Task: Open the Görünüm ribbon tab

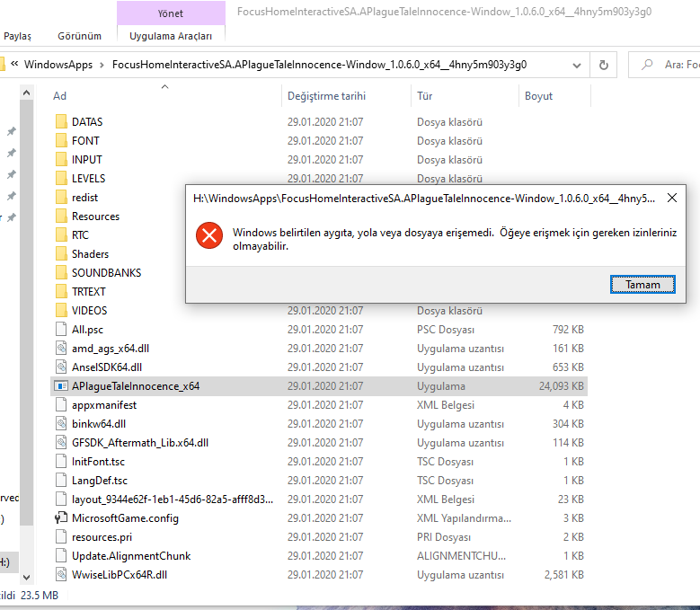Action: tap(79, 36)
